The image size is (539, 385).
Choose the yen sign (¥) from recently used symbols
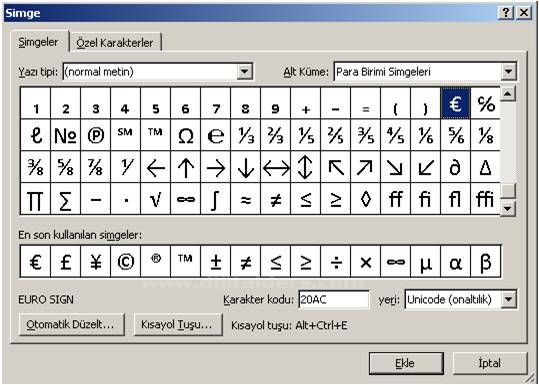pos(95,262)
